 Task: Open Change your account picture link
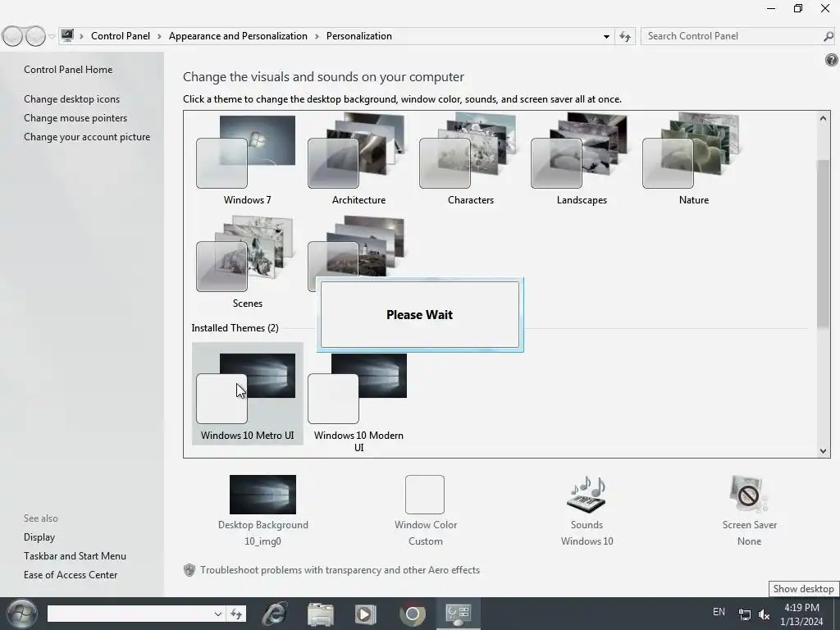point(87,137)
